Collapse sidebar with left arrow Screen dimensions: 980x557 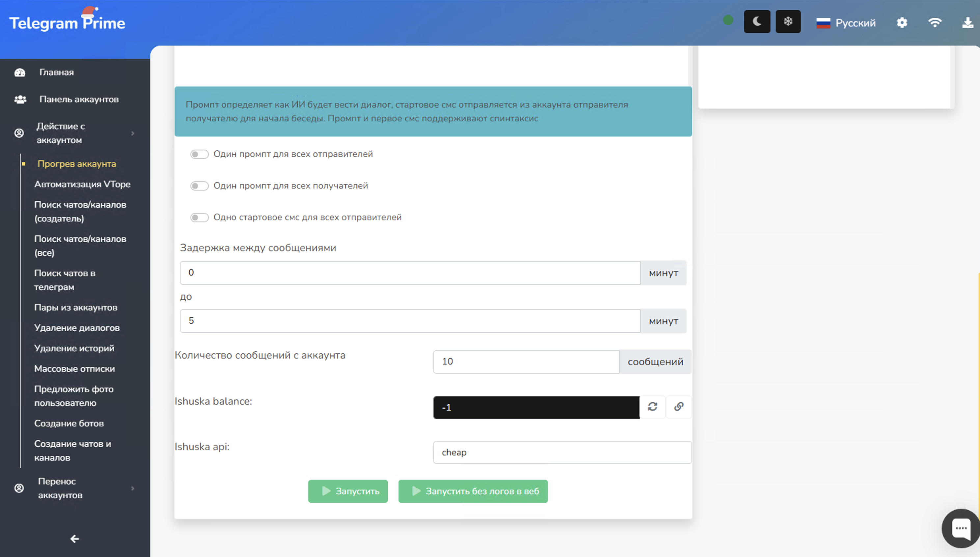click(74, 539)
